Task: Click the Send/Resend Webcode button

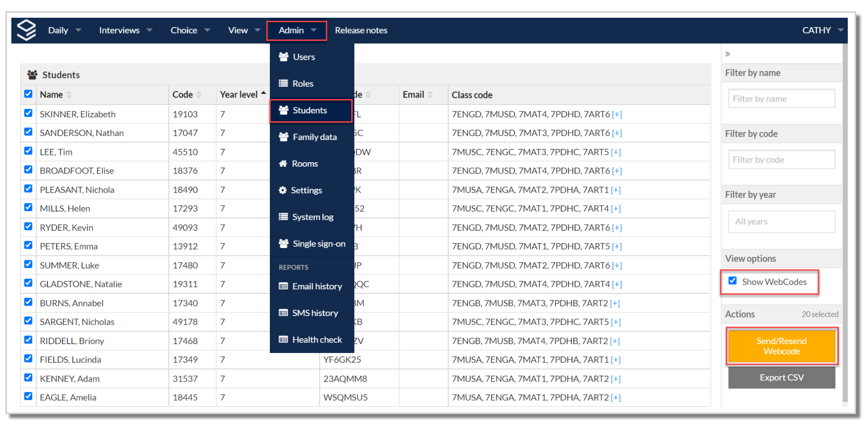Action: coord(782,346)
